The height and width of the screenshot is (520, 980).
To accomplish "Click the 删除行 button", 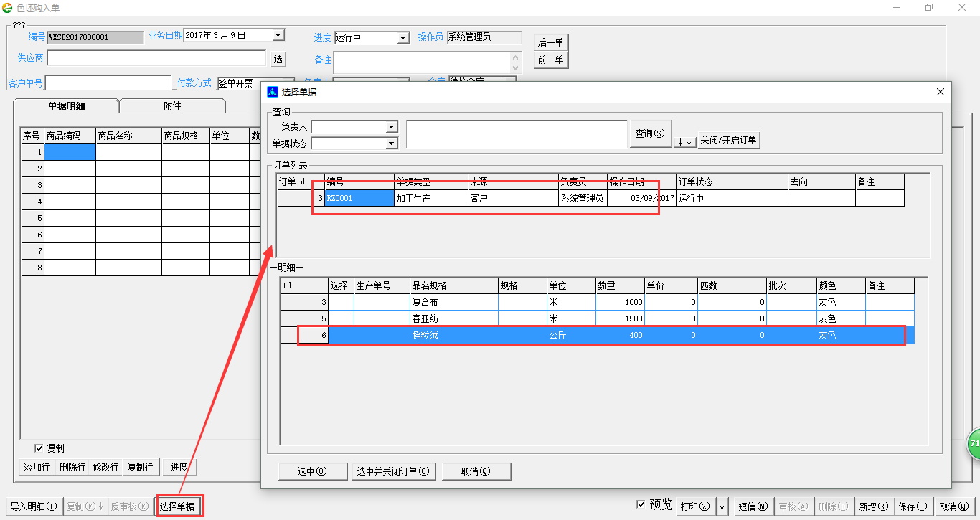I will 72,468.
